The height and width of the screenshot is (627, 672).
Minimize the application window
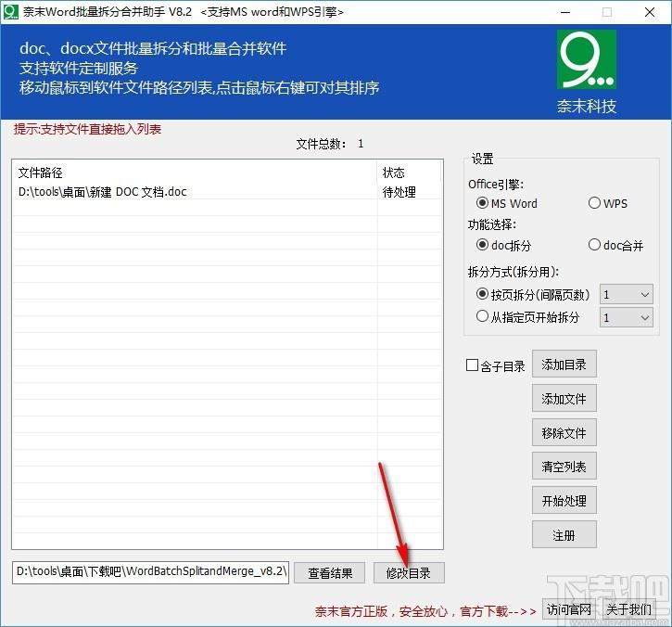coord(565,12)
